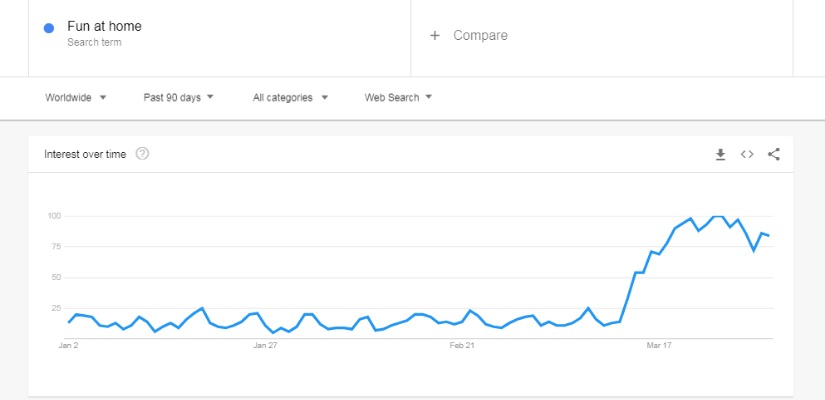Edit the Fun at home search term
The image size is (825, 400).
pyautogui.click(x=104, y=26)
